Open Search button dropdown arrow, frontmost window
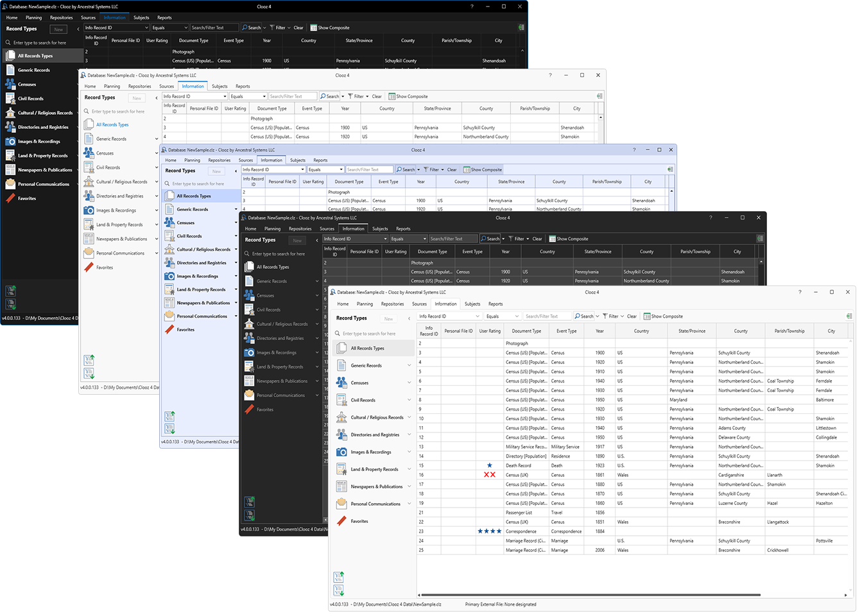This screenshot has width=862, height=616. click(x=598, y=316)
